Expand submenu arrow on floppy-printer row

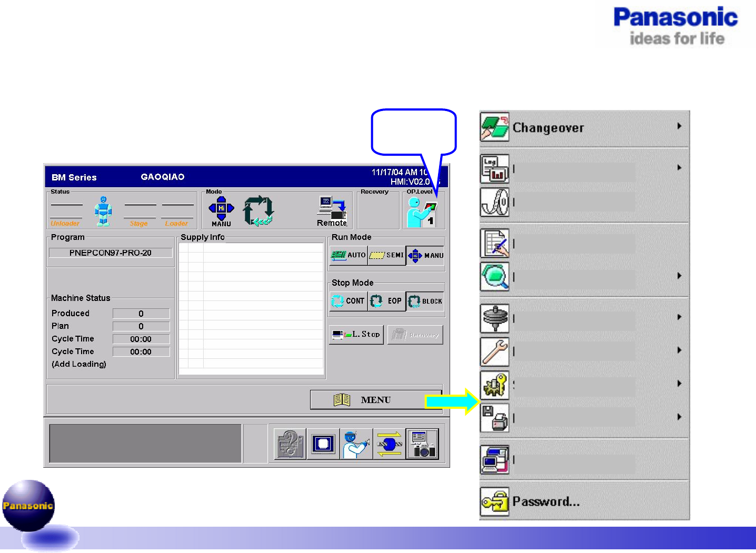pyautogui.click(x=679, y=417)
